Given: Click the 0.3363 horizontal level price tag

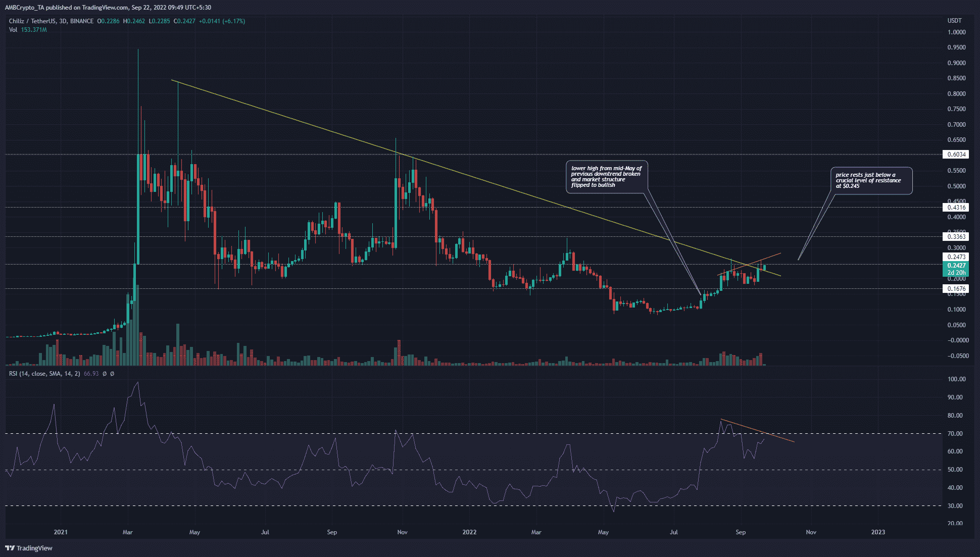Looking at the screenshot, I should pyautogui.click(x=956, y=237).
